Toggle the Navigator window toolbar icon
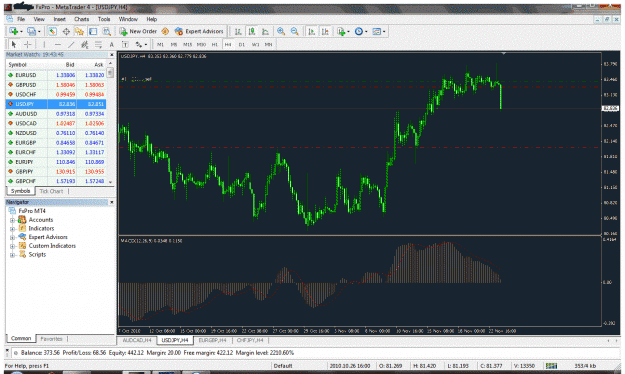 coord(79,31)
